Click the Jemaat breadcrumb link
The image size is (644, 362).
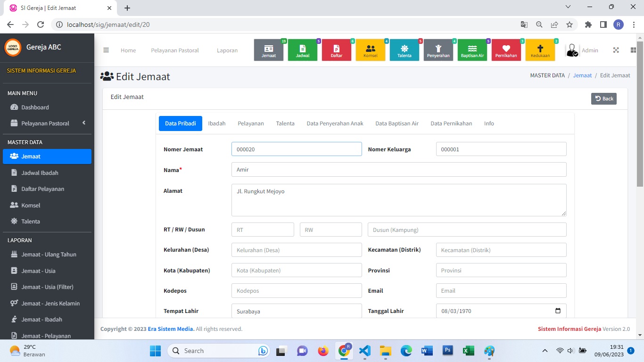tap(582, 75)
